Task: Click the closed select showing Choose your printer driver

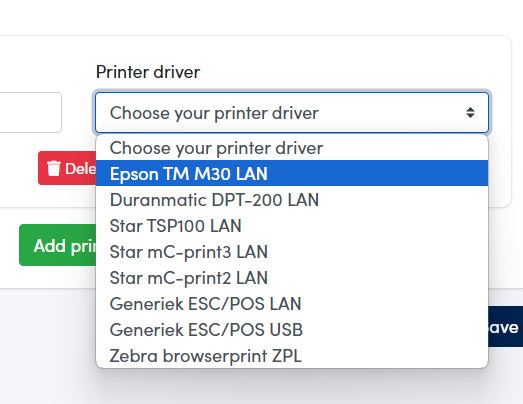Action: click(x=292, y=113)
